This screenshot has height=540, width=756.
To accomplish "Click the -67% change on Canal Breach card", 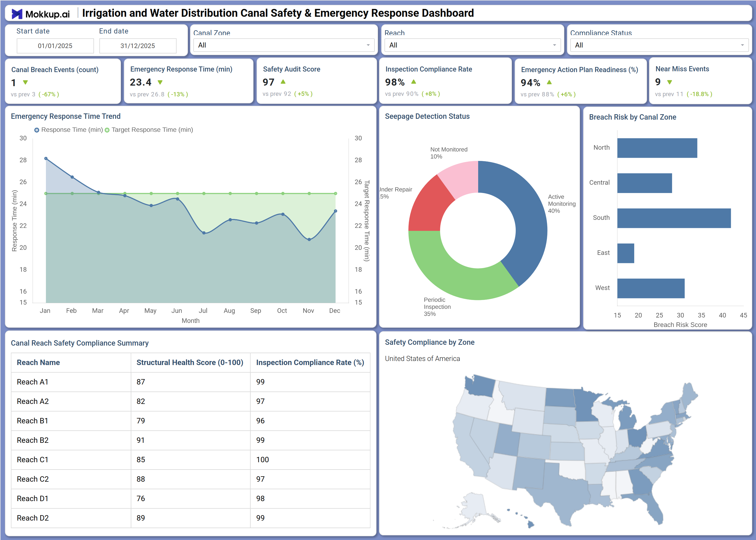I will [49, 94].
